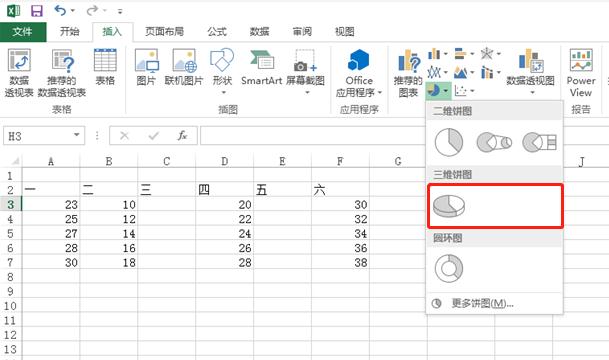Open the scatter chart dropdown
The height and width of the screenshot is (360, 609).
tap(464, 91)
